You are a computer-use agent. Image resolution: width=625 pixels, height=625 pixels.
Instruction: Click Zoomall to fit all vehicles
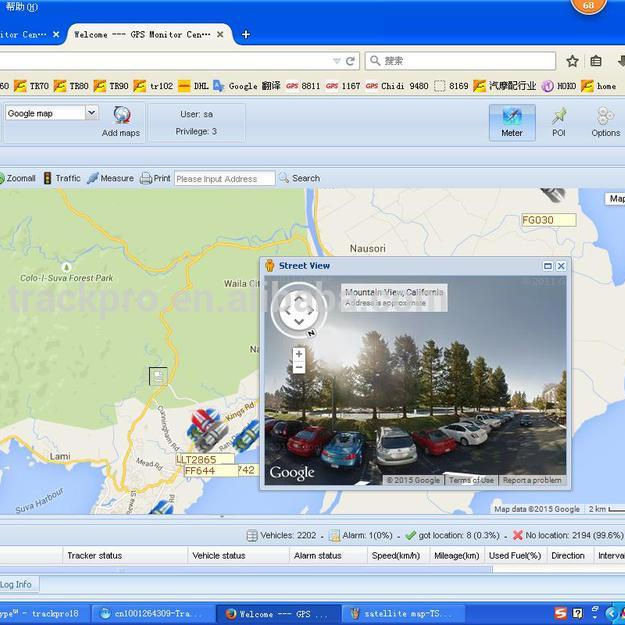point(18,178)
